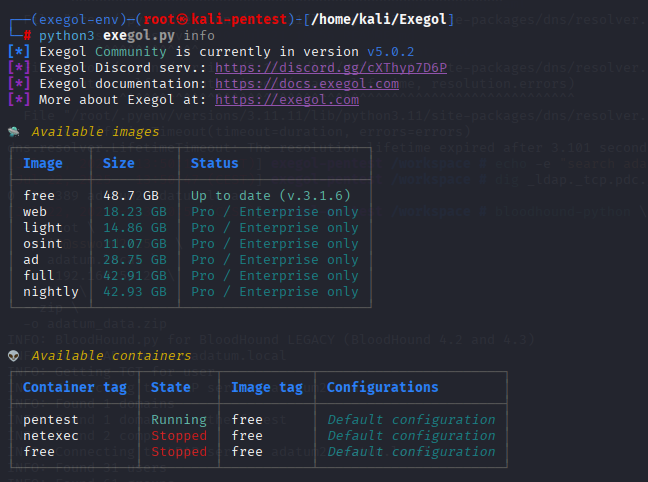The image size is (648, 482).
Task: Click the Stopped state of free container
Action: pyautogui.click(x=179, y=452)
